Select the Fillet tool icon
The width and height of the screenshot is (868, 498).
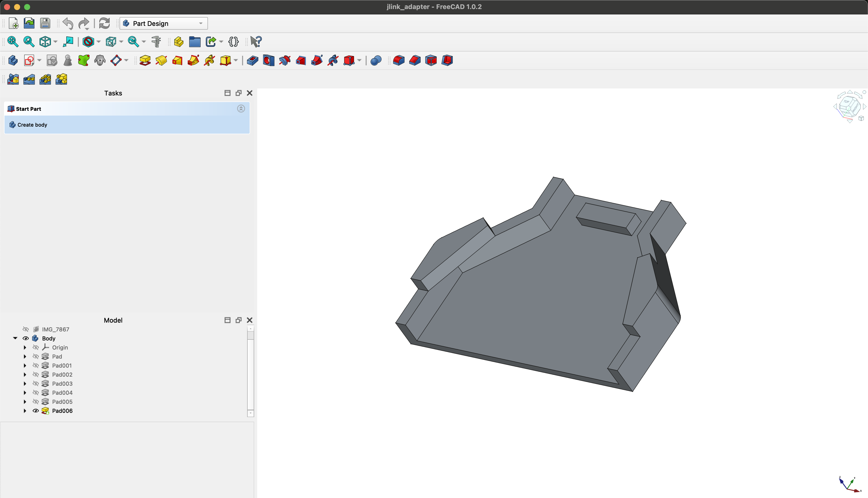click(399, 61)
